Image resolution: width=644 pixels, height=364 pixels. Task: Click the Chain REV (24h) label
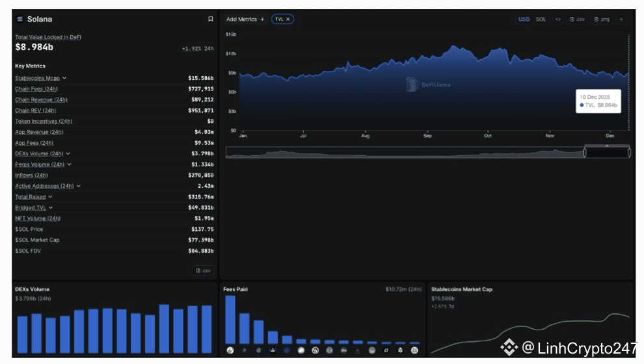pos(35,110)
